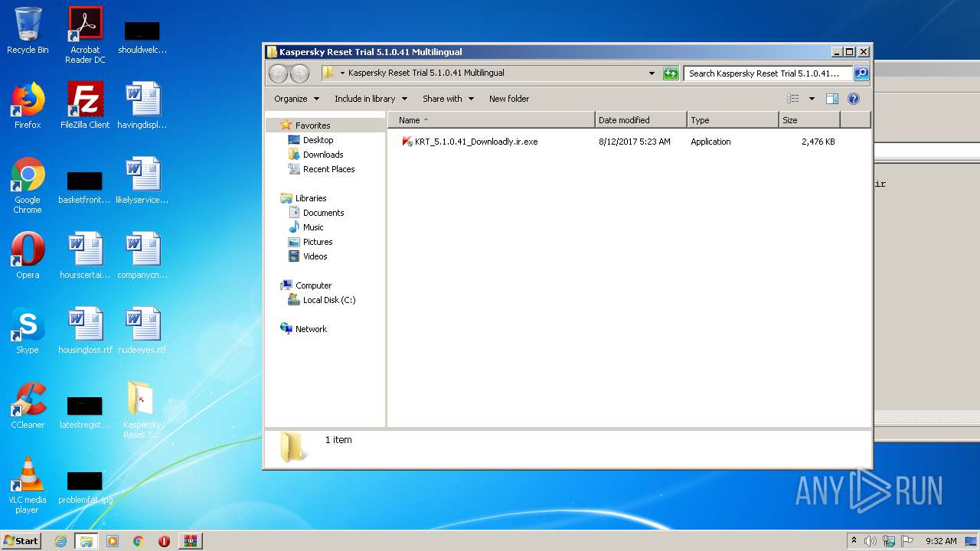Open view options dropdown arrow
980x551 pixels.
click(x=812, y=99)
